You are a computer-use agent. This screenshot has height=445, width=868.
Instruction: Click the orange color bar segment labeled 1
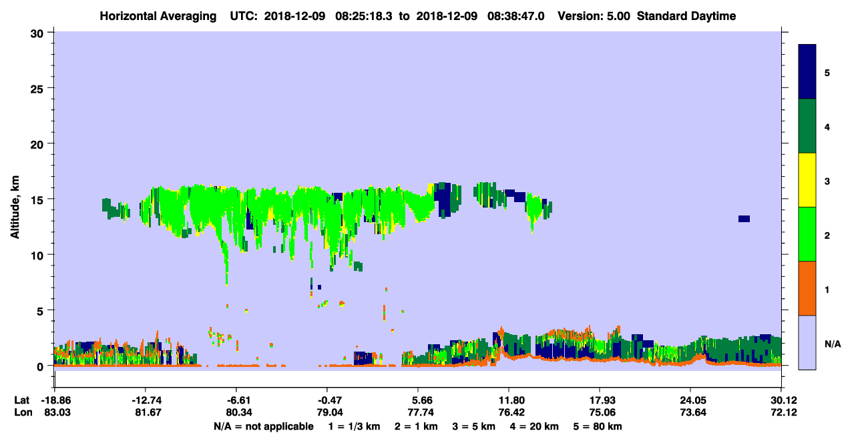coord(807,288)
